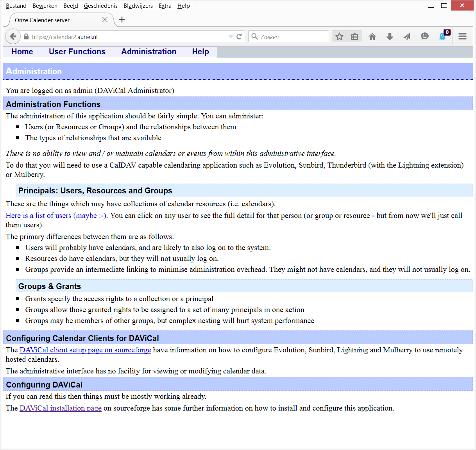Click the browser back arrow button
Viewport: 476px width, 450px height.
tap(13, 37)
